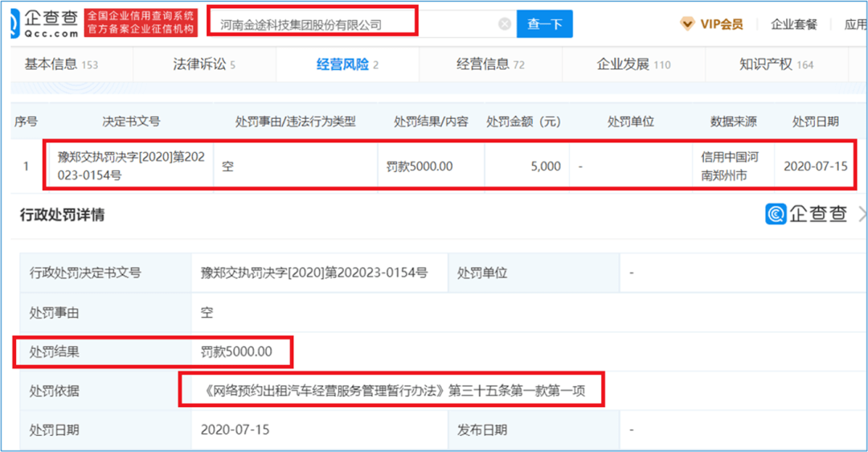
Task: Click the 处罚金额（元） column header
Action: click(523, 121)
